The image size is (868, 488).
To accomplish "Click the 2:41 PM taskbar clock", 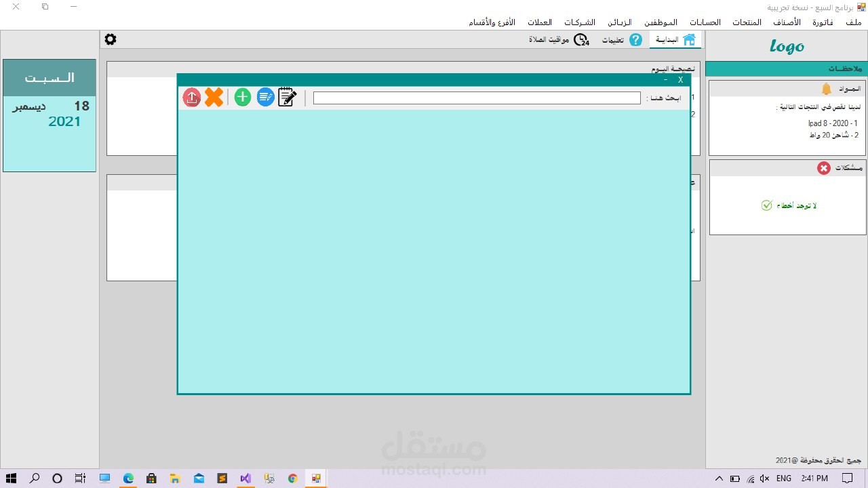I will 814,479.
